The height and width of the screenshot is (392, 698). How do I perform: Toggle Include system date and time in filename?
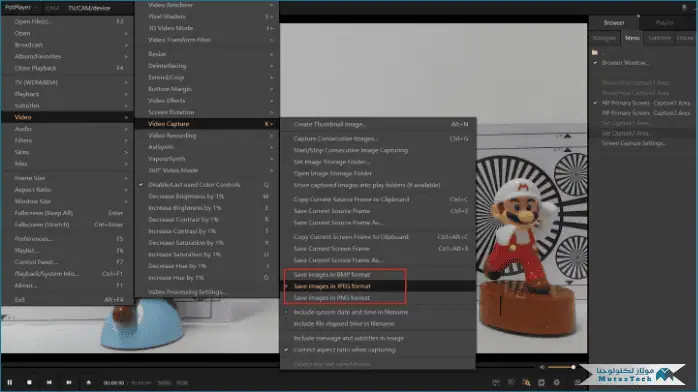point(378,312)
